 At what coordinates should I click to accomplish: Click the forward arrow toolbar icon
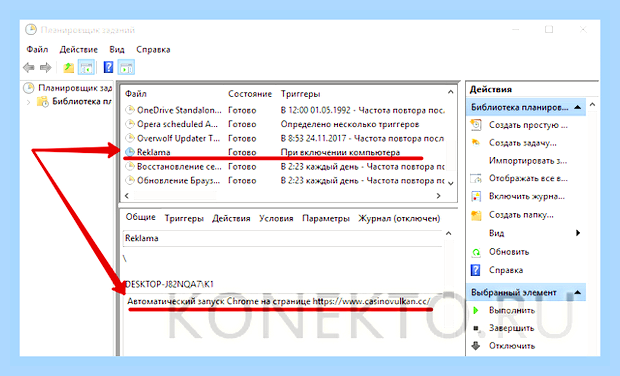point(46,68)
